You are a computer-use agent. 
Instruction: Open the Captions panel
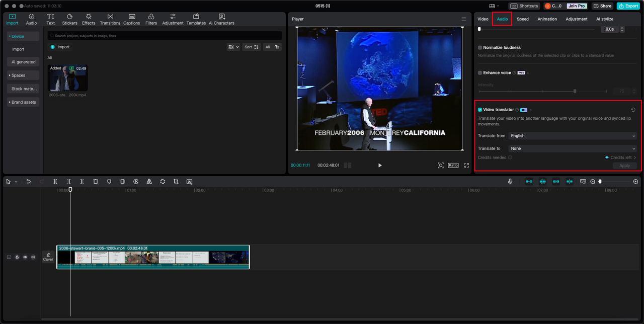tap(131, 19)
